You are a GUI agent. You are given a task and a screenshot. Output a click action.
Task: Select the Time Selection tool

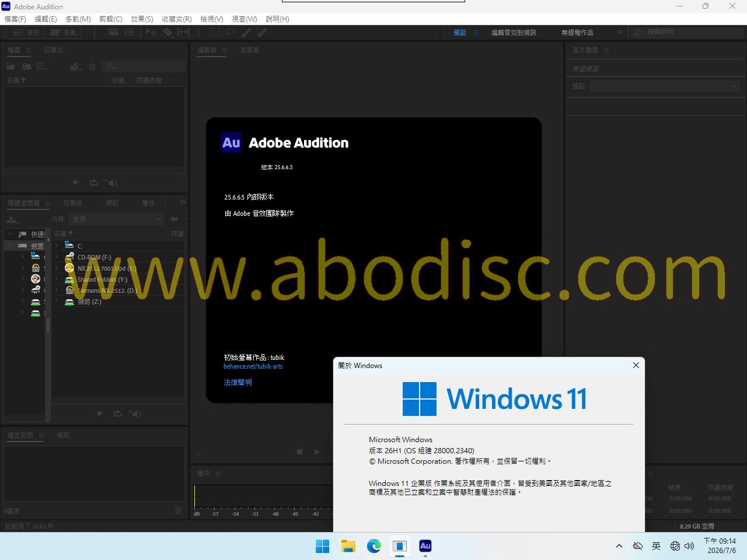[199, 33]
